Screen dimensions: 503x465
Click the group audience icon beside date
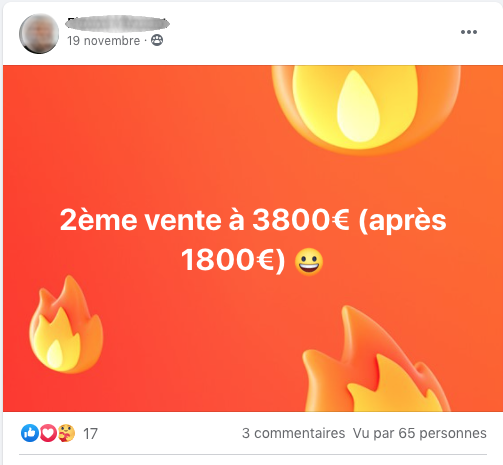(x=157, y=40)
